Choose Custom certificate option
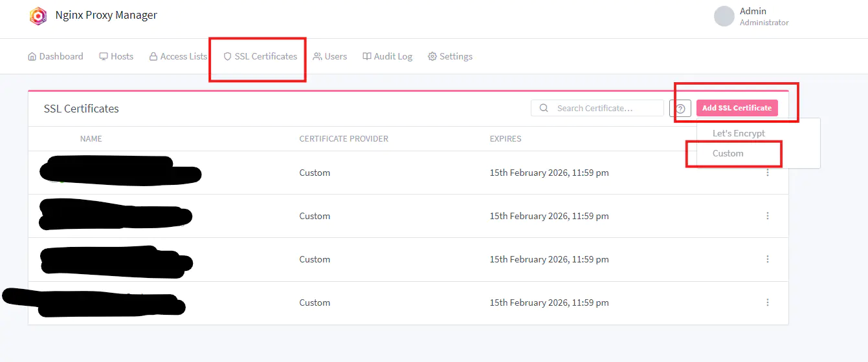Screen dimensions: 868x362 click(x=728, y=153)
